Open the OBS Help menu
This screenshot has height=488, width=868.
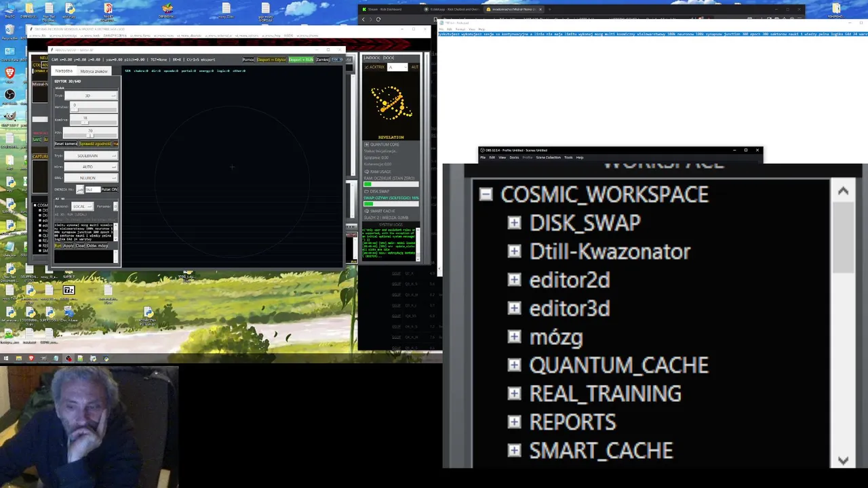click(580, 157)
